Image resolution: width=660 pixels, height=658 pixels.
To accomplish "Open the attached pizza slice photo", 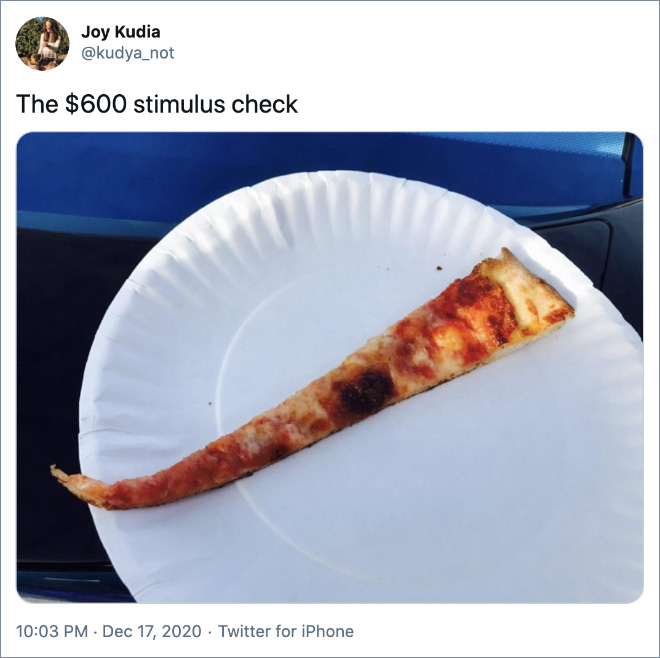I will tap(330, 368).
